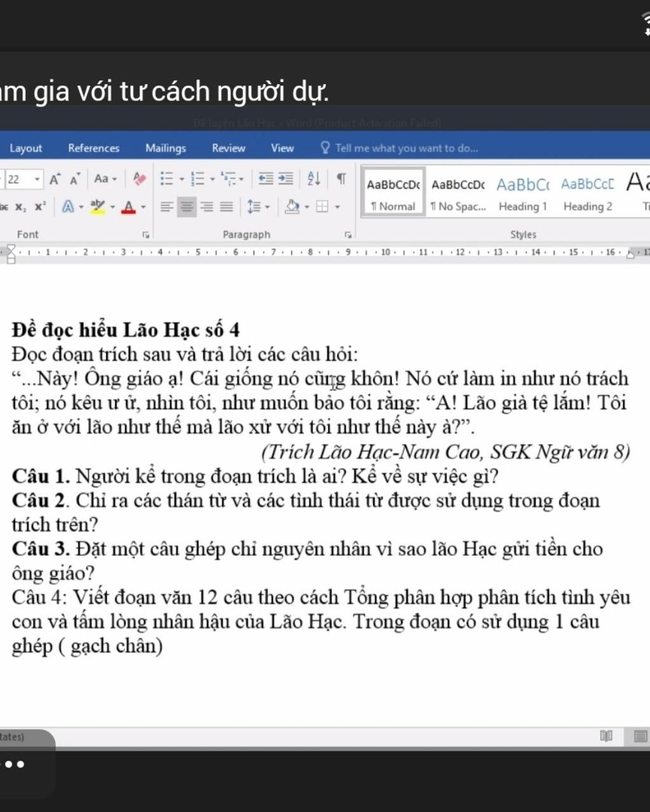Open line and paragraph spacing
650x812 pixels.
tap(253, 207)
